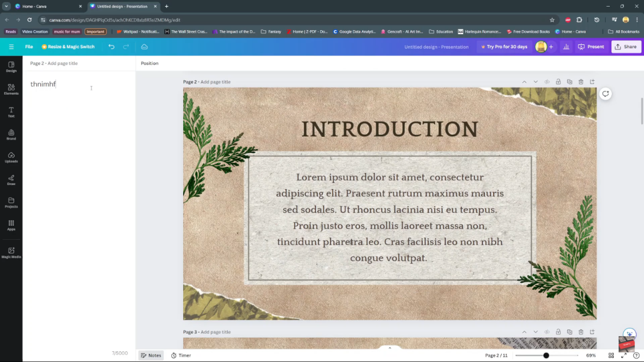Image resolution: width=644 pixels, height=362 pixels.
Task: Open All Bookmarks folder
Action: [624, 31]
